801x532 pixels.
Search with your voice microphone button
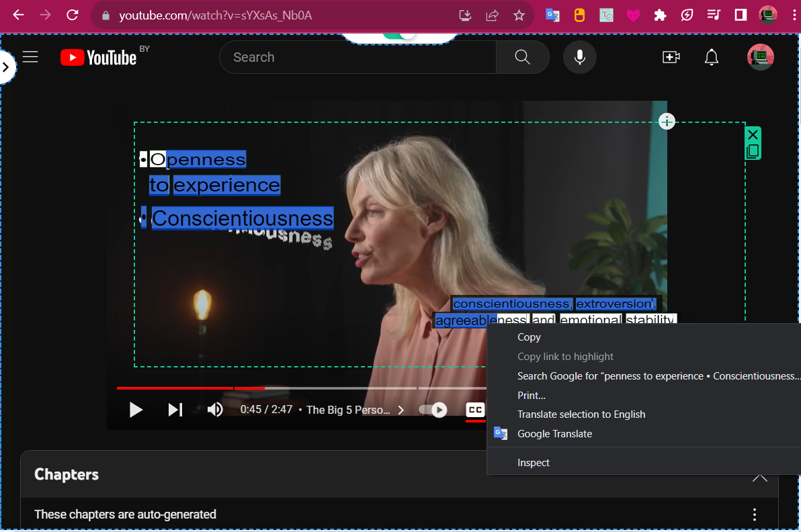(580, 57)
